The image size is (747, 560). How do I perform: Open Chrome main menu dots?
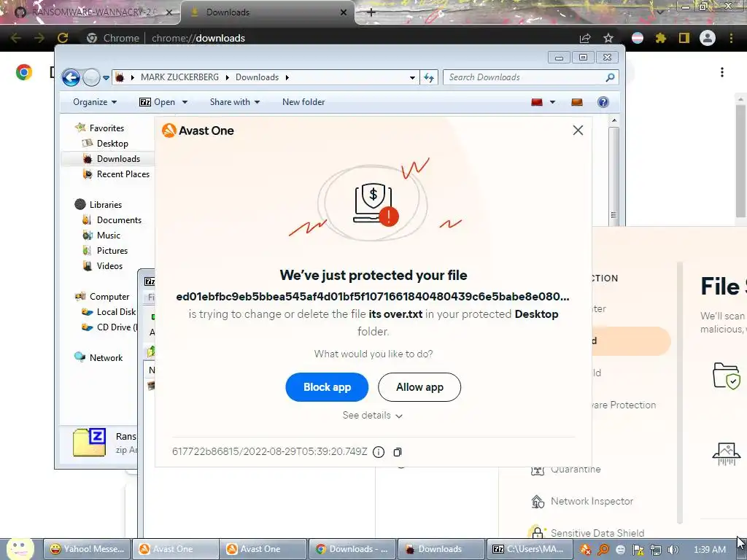(x=731, y=38)
